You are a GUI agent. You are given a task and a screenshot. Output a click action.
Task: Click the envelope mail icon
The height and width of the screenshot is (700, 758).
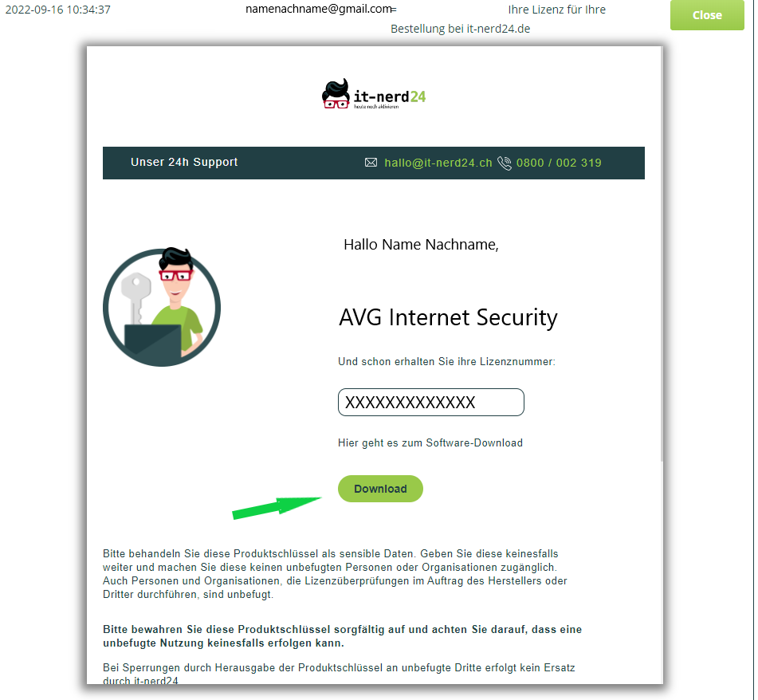(x=371, y=163)
